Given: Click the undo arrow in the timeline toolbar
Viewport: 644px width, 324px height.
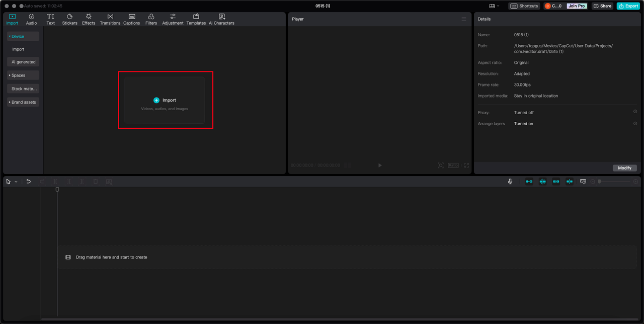Looking at the screenshot, I should click(29, 182).
